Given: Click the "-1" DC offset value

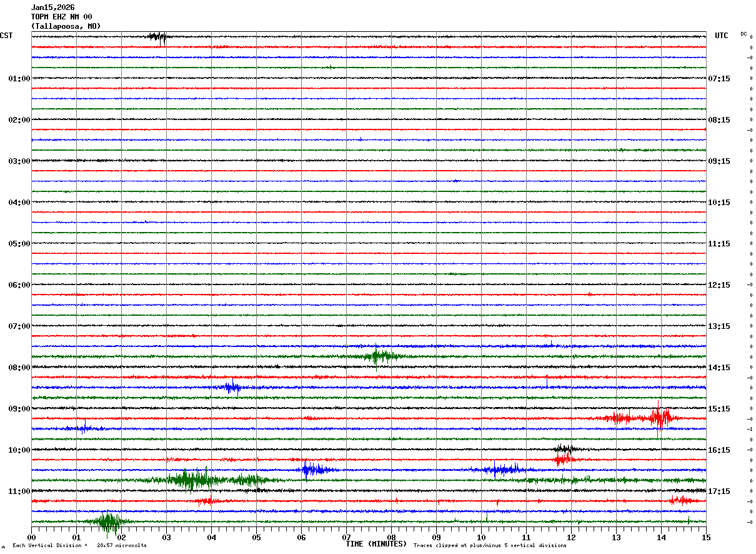Looking at the screenshot, I should click(750, 430).
